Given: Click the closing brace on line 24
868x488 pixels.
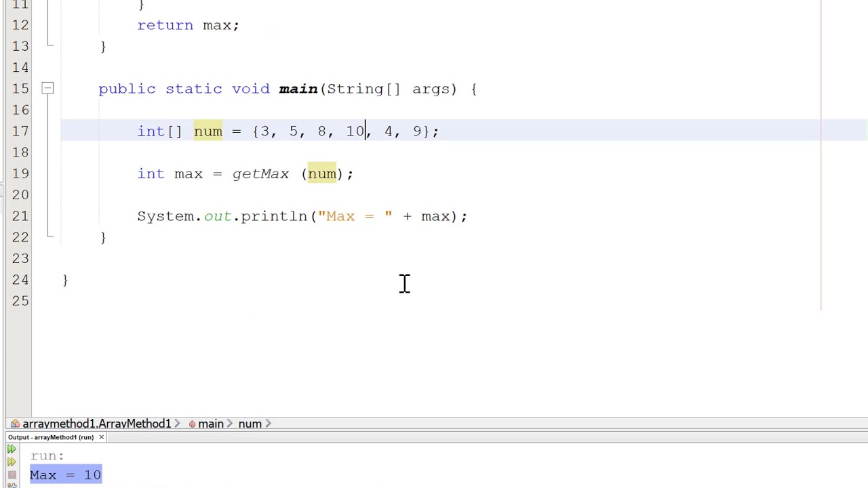Looking at the screenshot, I should click(x=65, y=280).
